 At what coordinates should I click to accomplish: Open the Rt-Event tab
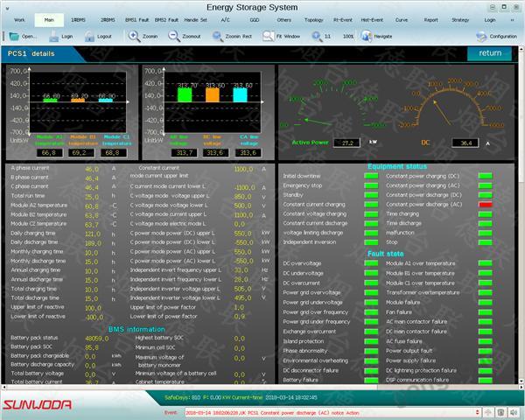point(343,20)
